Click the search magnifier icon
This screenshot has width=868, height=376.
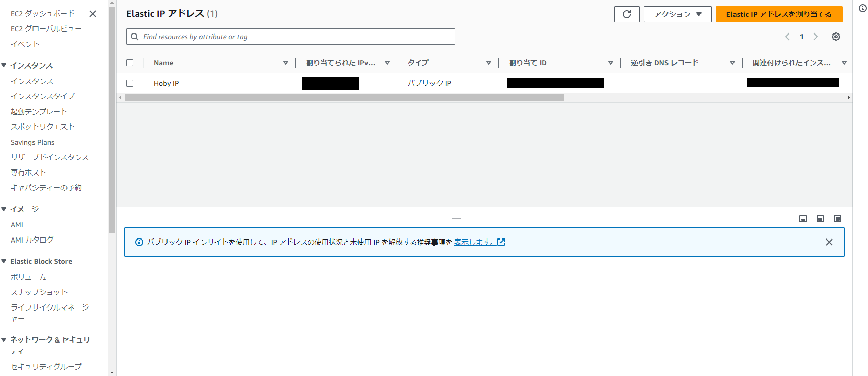(x=135, y=37)
